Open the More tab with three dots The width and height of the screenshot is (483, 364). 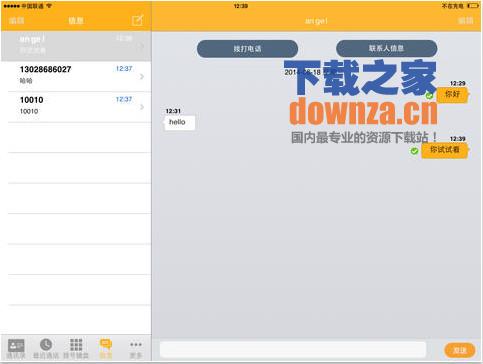point(136,348)
